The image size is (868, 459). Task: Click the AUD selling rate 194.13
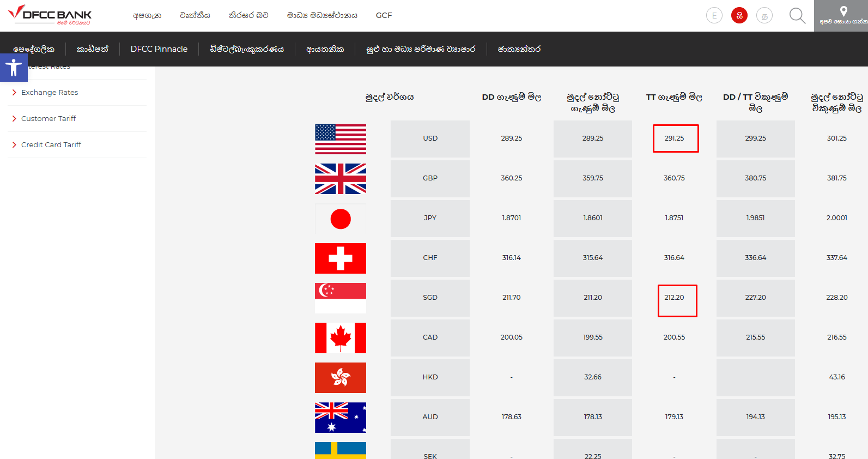pyautogui.click(x=755, y=417)
